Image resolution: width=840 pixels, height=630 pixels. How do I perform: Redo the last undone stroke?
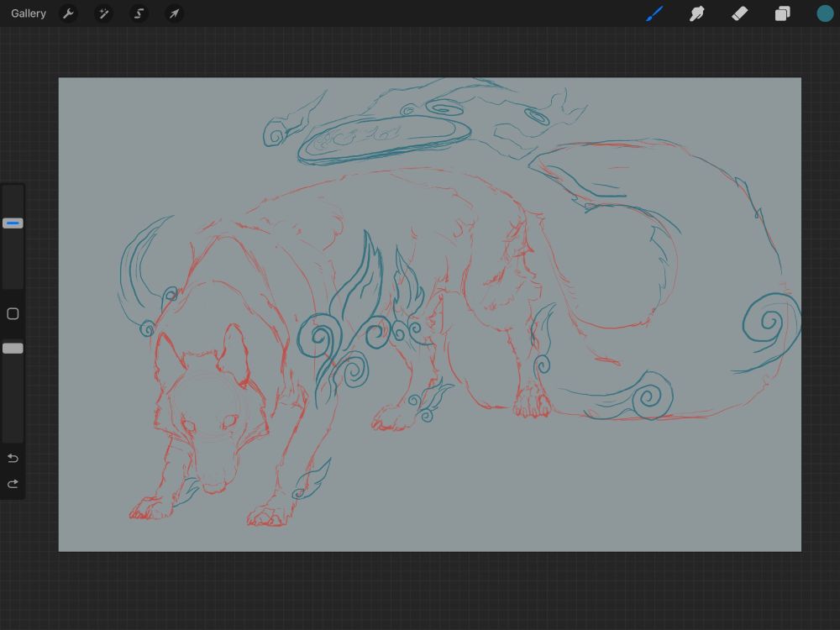13,484
